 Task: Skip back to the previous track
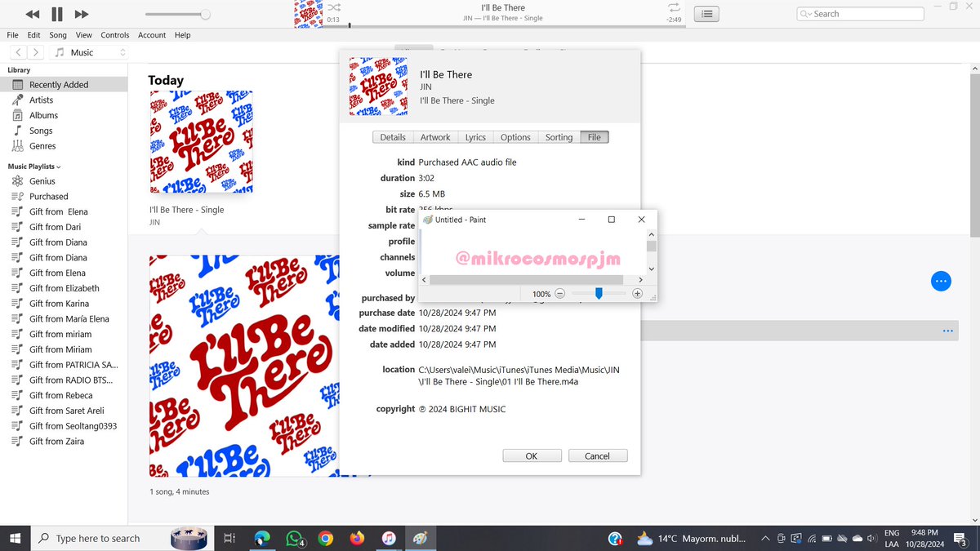click(x=33, y=14)
